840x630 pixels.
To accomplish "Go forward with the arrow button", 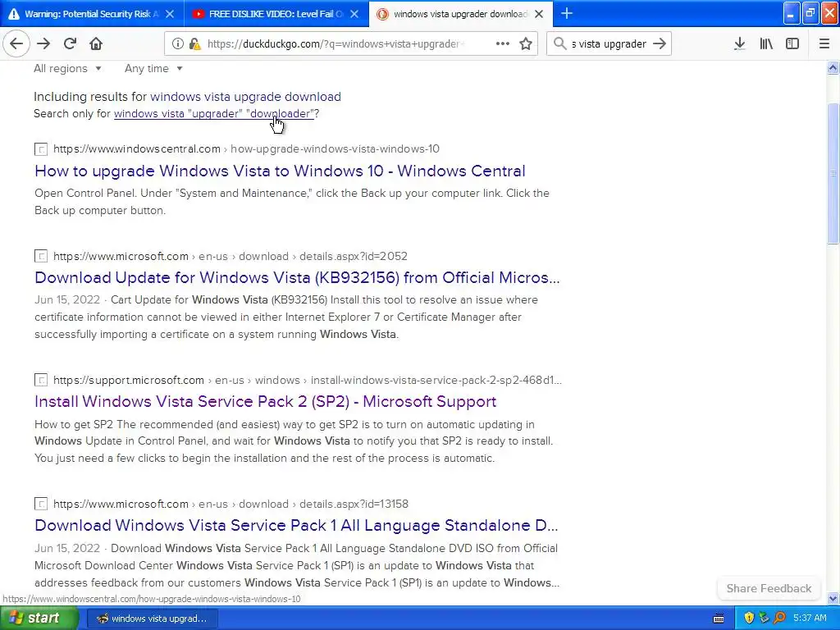I will pyautogui.click(x=43, y=43).
